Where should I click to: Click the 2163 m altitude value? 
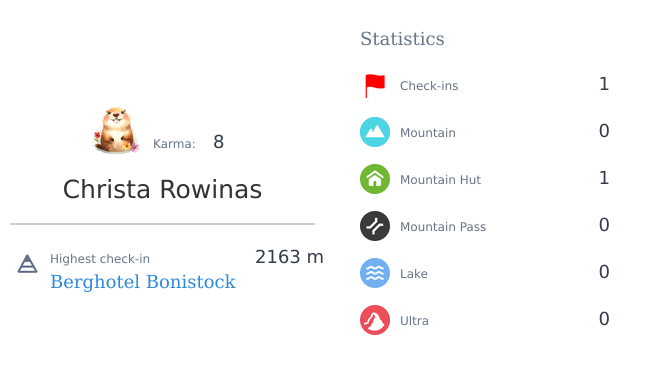point(289,257)
